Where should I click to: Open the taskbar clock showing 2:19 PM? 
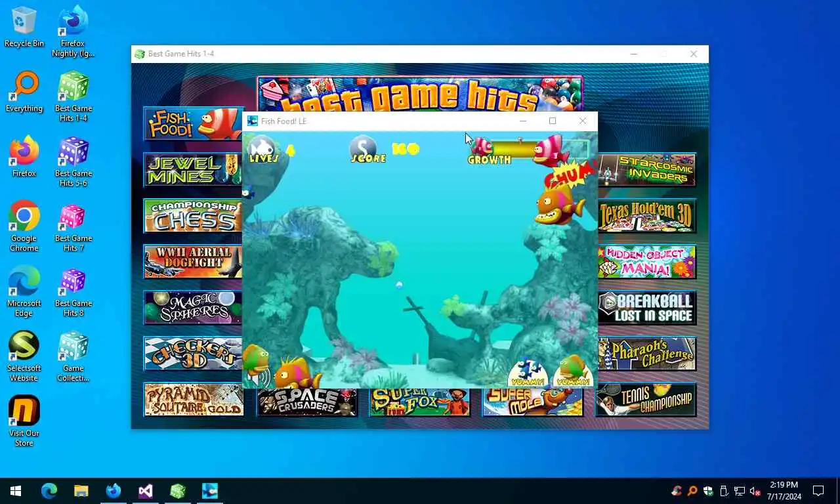(783, 491)
